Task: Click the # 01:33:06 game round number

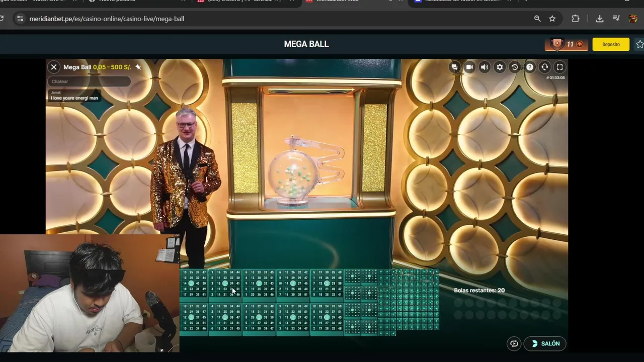Action: pyautogui.click(x=555, y=78)
